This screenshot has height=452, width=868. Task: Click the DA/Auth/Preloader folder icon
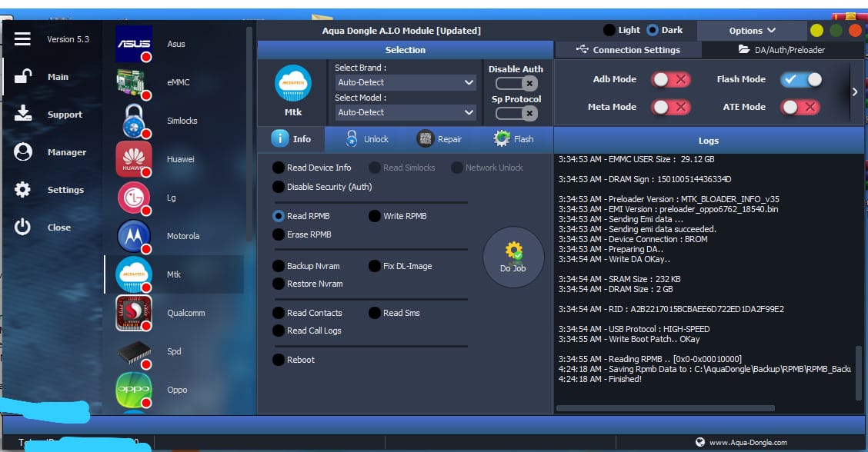tap(744, 49)
